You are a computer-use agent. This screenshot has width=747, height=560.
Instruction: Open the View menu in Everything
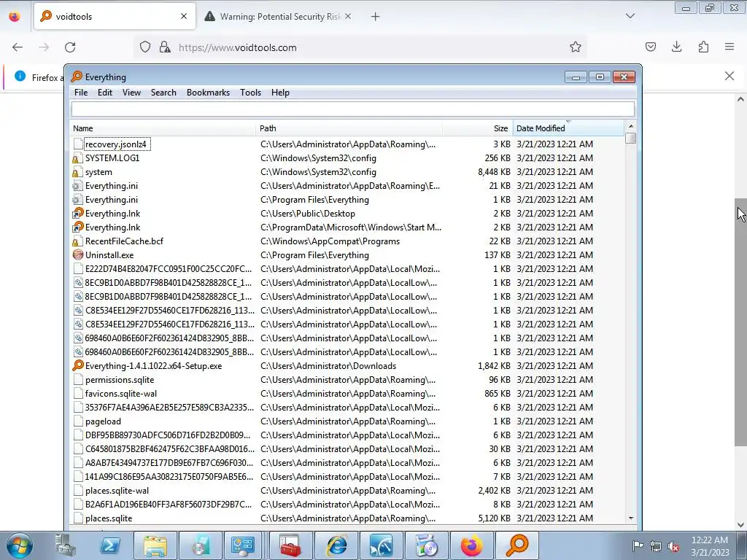pos(131,93)
